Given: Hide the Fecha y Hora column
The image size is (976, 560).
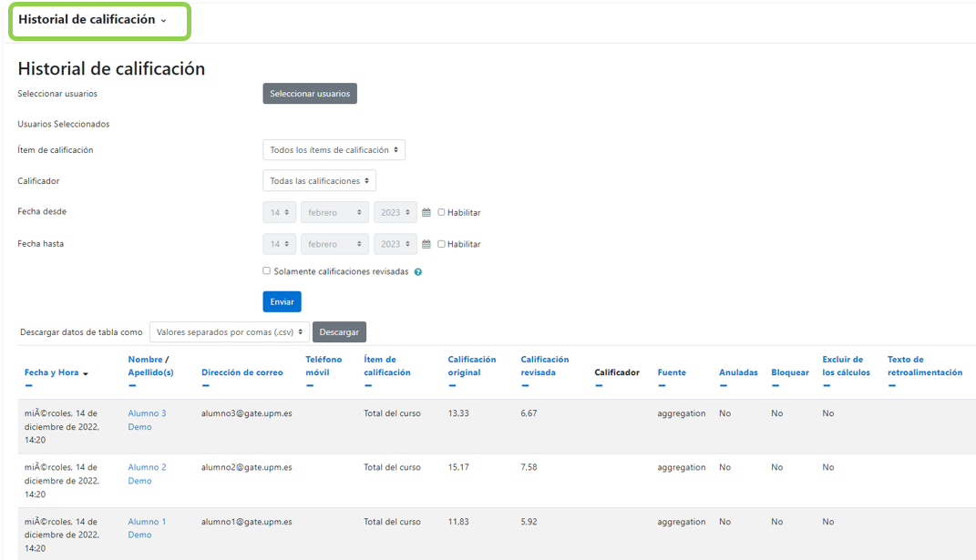Looking at the screenshot, I should coord(28,386).
